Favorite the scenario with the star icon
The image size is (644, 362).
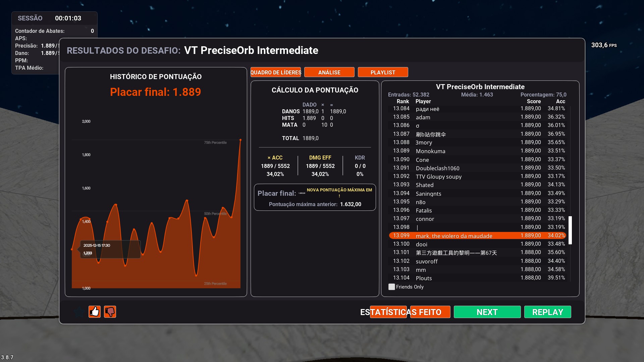tap(79, 312)
